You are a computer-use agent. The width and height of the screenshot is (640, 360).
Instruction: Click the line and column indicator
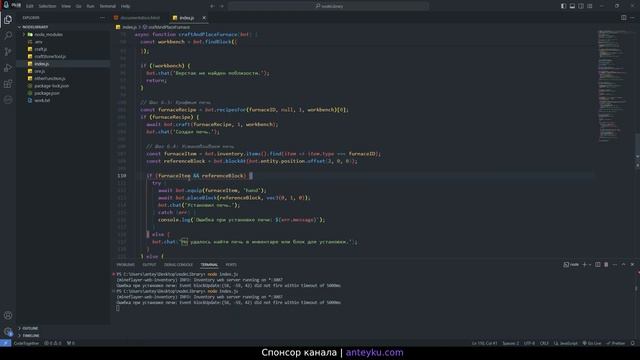click(x=484, y=343)
